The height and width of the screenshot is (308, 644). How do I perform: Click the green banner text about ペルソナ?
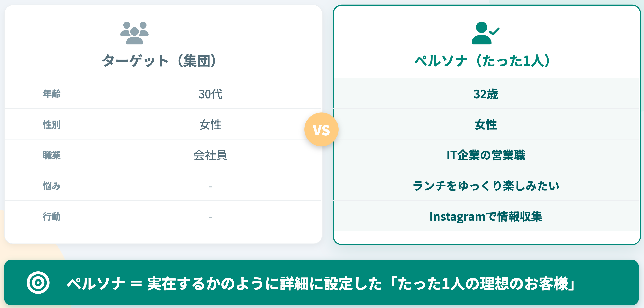pos(321,284)
